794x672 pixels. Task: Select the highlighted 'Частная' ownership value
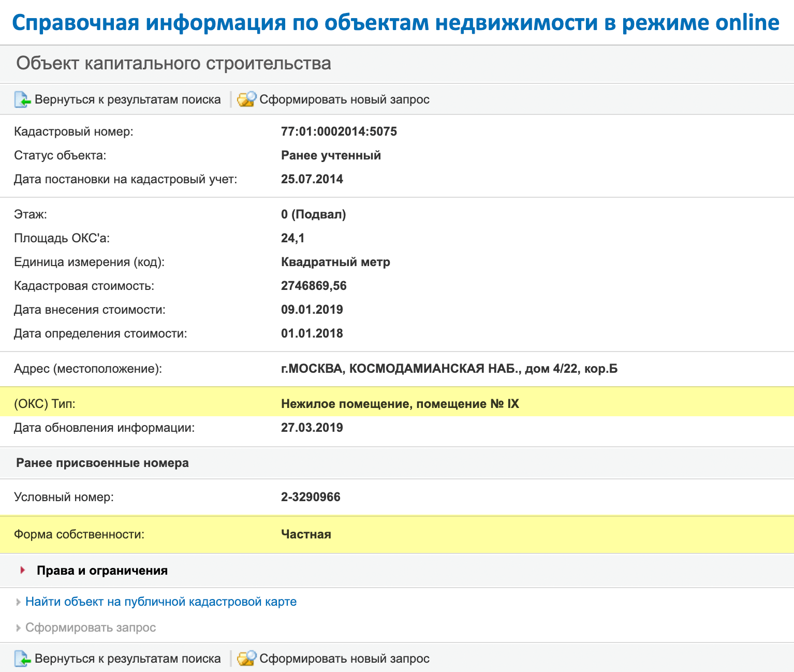click(306, 534)
